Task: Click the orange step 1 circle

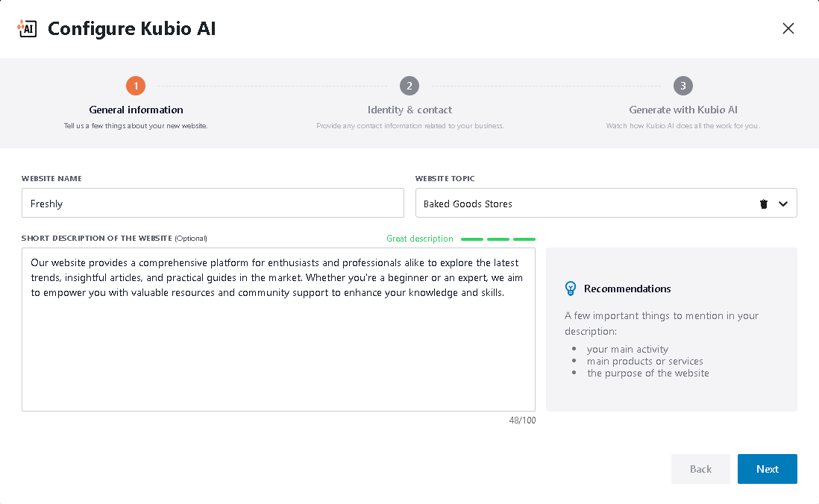Action: [x=136, y=86]
